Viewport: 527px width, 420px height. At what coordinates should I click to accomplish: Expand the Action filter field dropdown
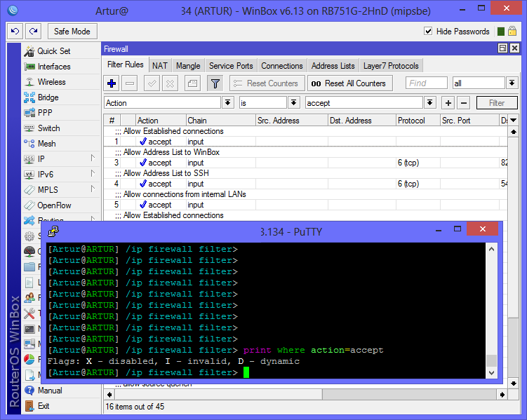pyautogui.click(x=227, y=103)
